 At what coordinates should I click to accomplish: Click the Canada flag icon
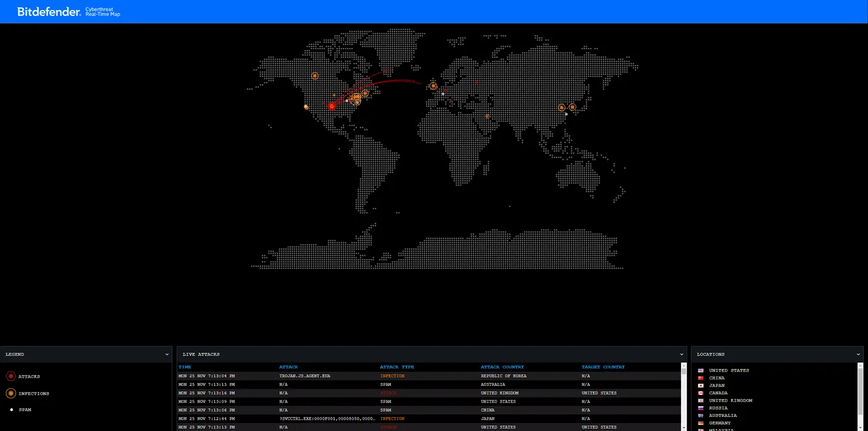700,393
